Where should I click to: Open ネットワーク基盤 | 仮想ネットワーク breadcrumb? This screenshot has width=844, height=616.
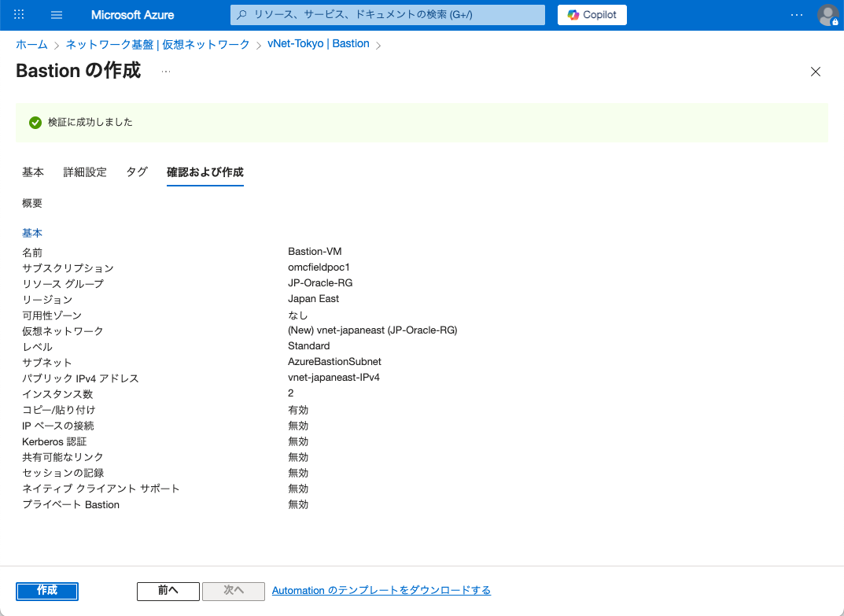[158, 44]
